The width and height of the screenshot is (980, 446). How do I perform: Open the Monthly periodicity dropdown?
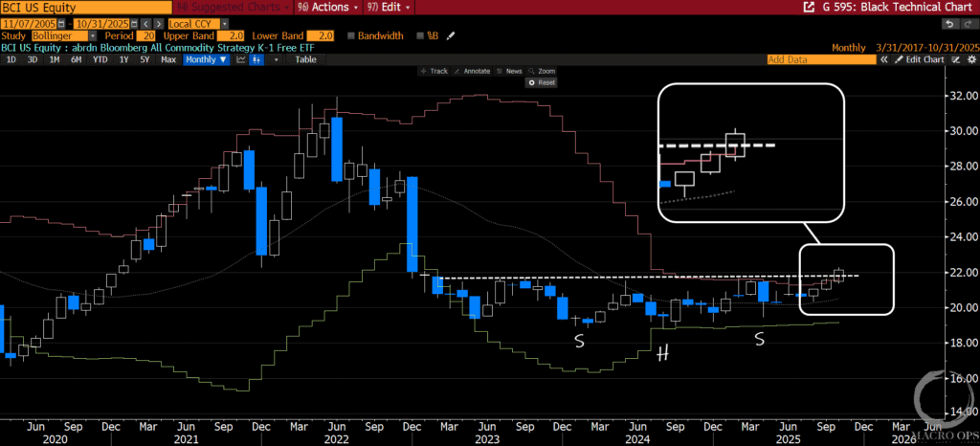tap(207, 59)
